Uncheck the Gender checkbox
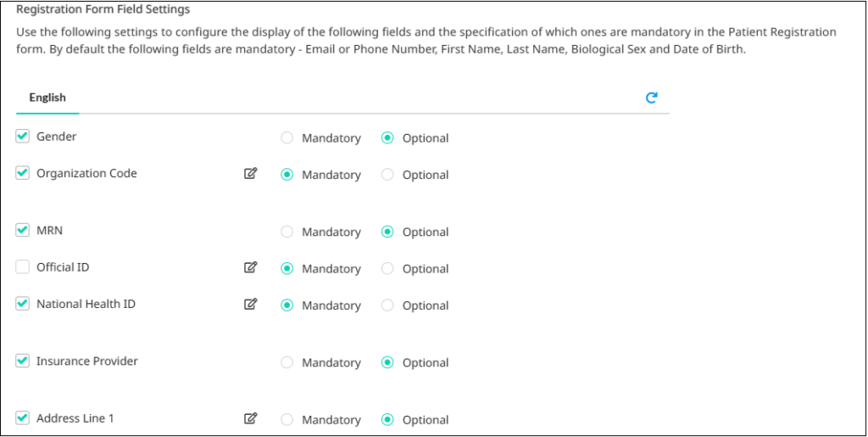Screen dimensions: 868x437 (22, 137)
